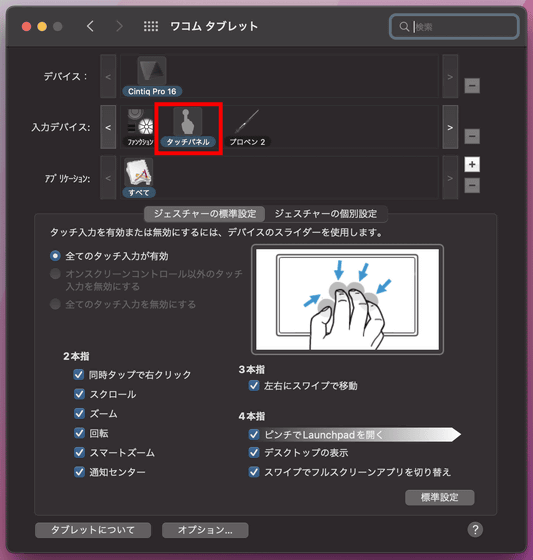Remove application with minus in アプリケーション row
This screenshot has width=533, height=560.
pos(472,186)
